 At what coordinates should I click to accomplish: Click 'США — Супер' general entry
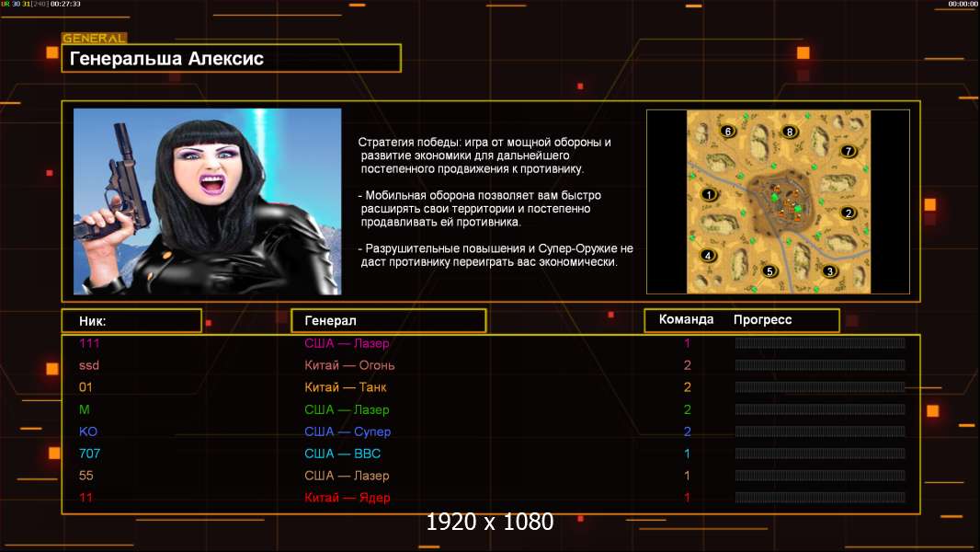348,431
